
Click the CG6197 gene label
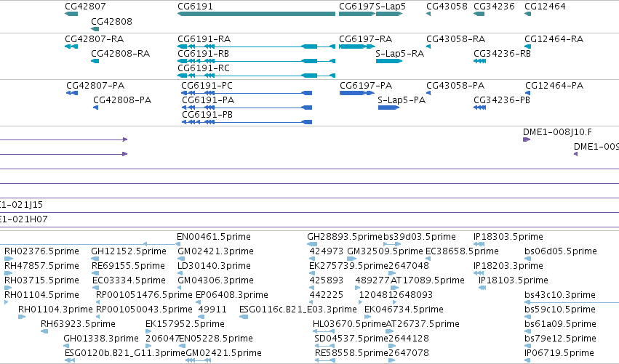click(x=356, y=7)
